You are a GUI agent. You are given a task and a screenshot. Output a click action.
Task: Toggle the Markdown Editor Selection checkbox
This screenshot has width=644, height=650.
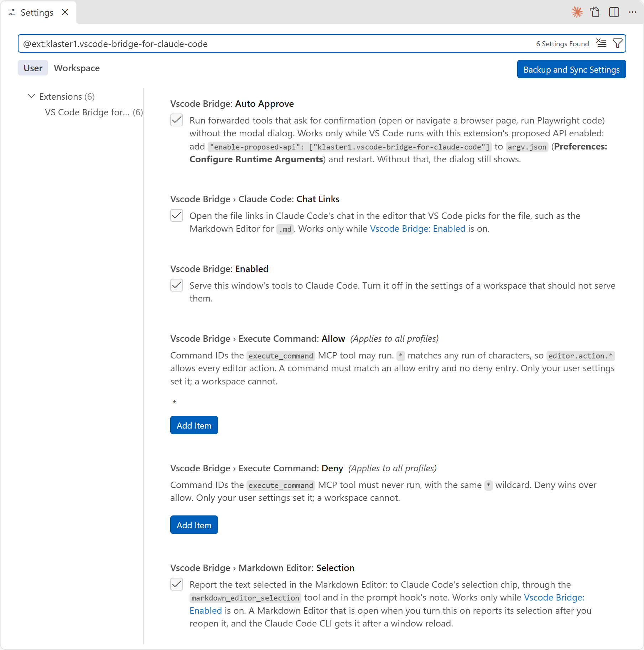click(x=177, y=585)
